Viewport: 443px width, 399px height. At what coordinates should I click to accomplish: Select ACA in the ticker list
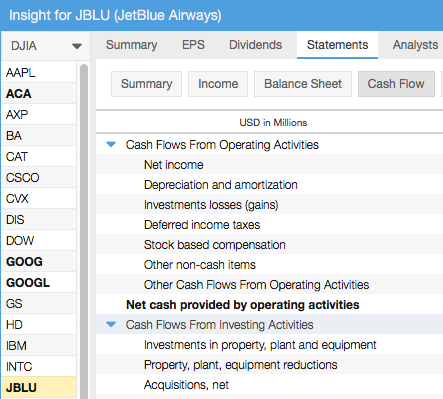point(39,93)
